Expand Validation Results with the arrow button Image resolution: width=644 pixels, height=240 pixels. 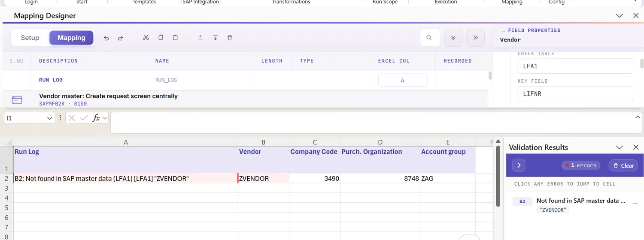(x=519, y=165)
